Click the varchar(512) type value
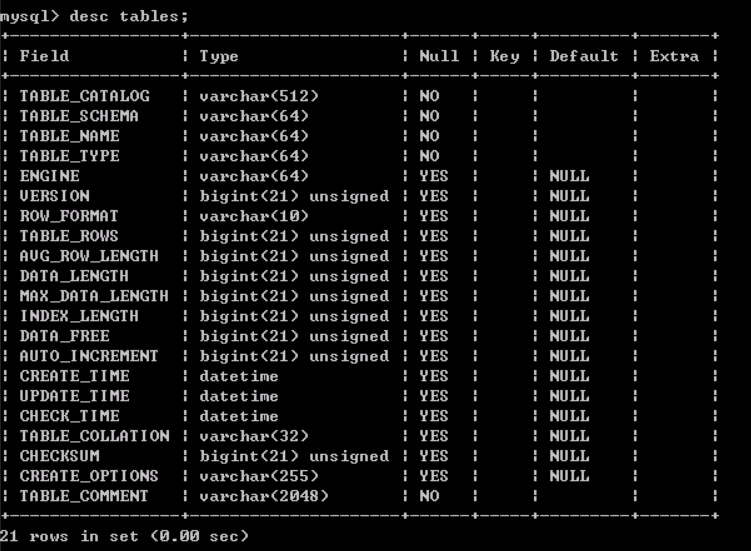This screenshot has width=751, height=551. click(259, 97)
